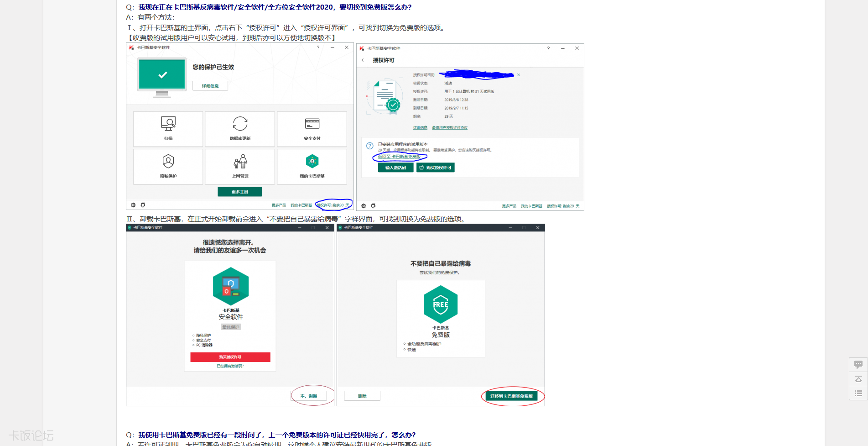868x446 pixels.
Task: Click the help question mark in 授权许可 window
Action: [548, 48]
